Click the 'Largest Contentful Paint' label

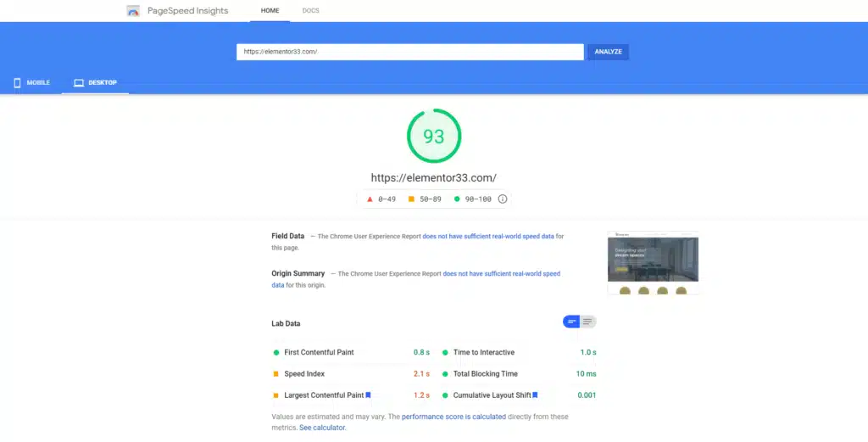324,395
